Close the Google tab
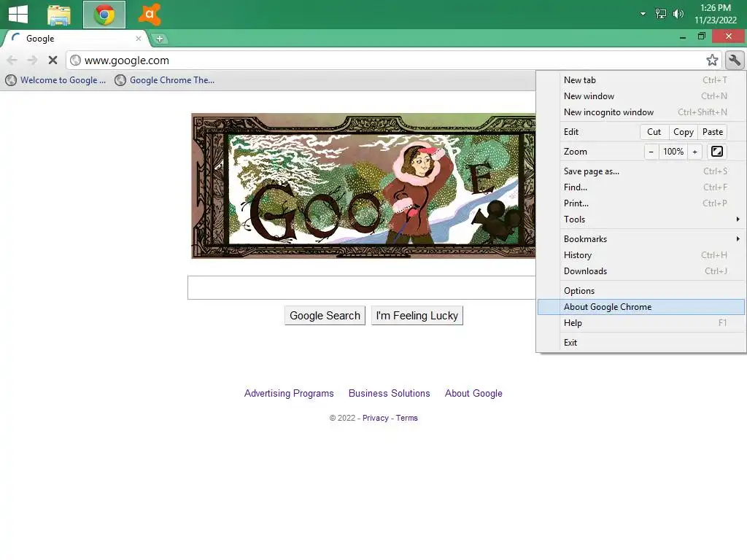 coord(138,39)
